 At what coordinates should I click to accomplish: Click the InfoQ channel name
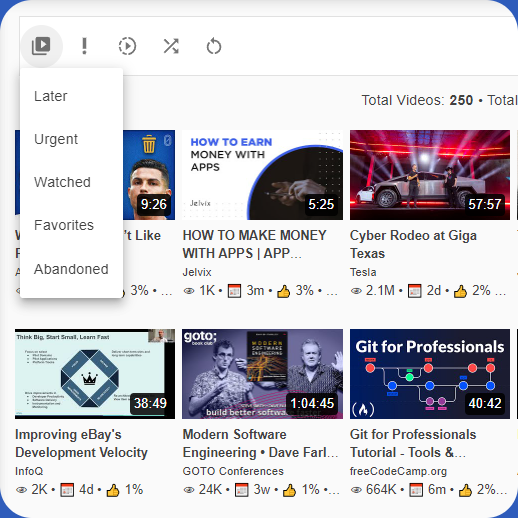coord(29,471)
